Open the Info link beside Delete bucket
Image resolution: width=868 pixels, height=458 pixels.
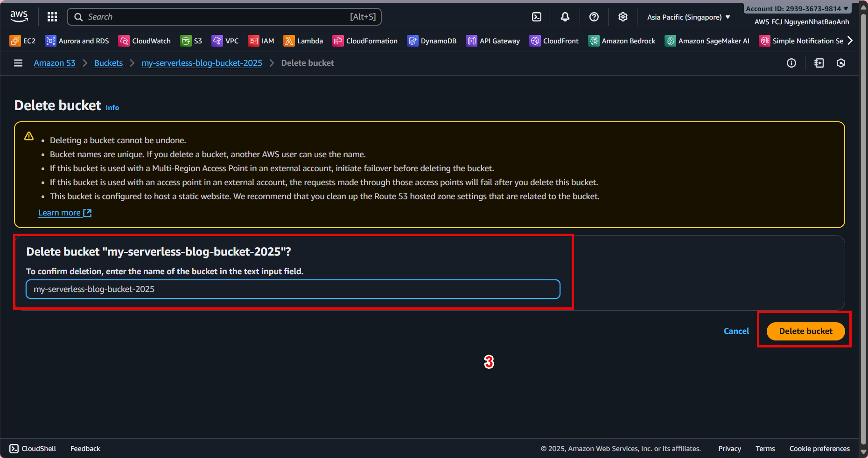[x=112, y=108]
